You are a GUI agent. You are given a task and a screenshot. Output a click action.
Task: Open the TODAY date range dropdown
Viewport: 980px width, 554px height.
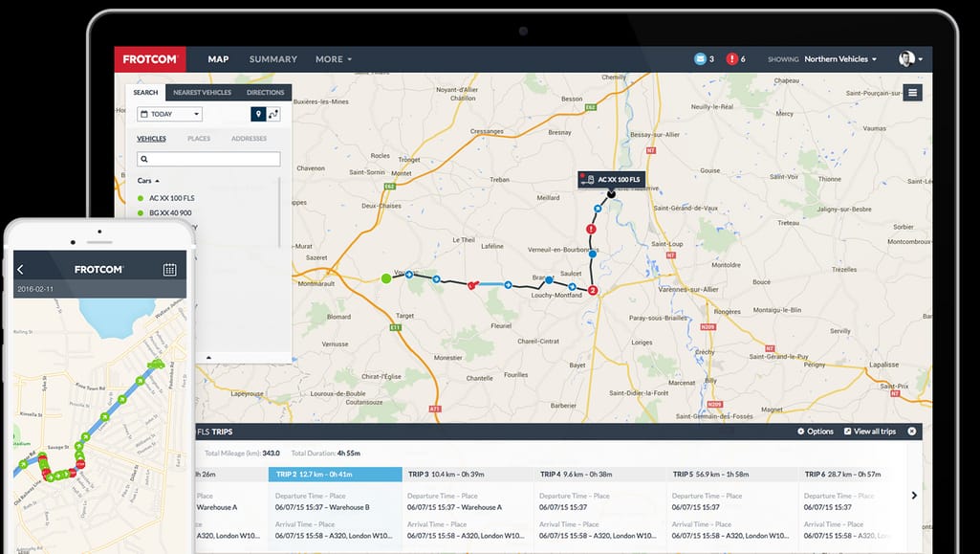click(168, 114)
